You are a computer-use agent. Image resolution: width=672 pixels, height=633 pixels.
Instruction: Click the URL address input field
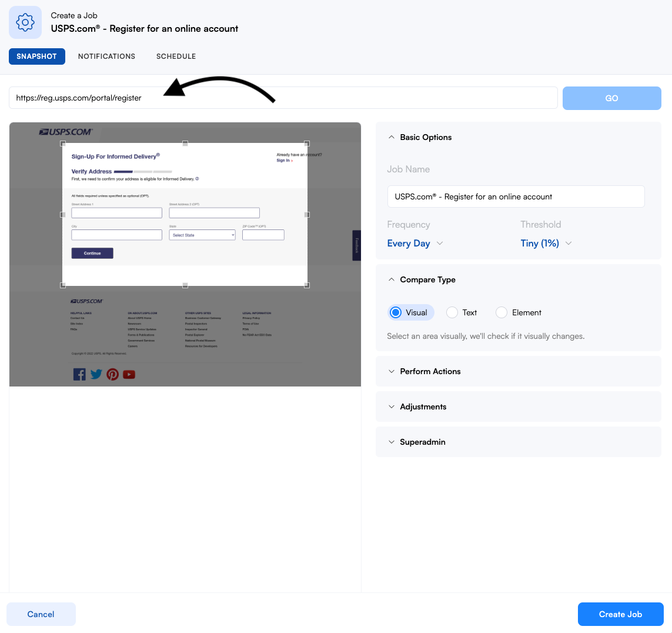pos(283,98)
